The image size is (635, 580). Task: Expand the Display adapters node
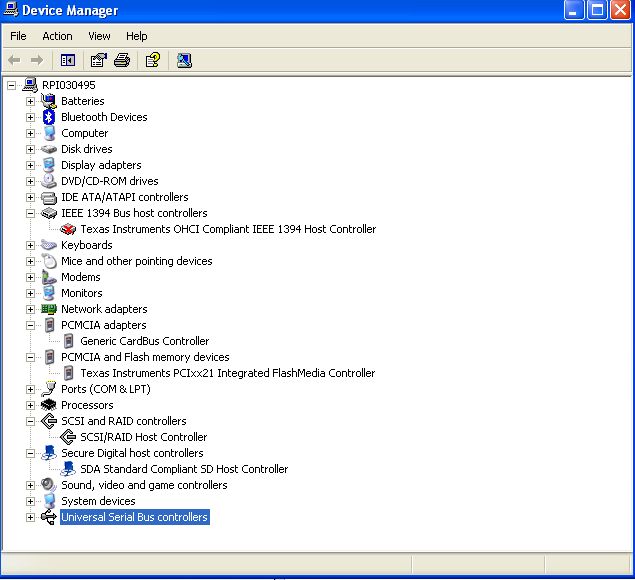(x=30, y=165)
